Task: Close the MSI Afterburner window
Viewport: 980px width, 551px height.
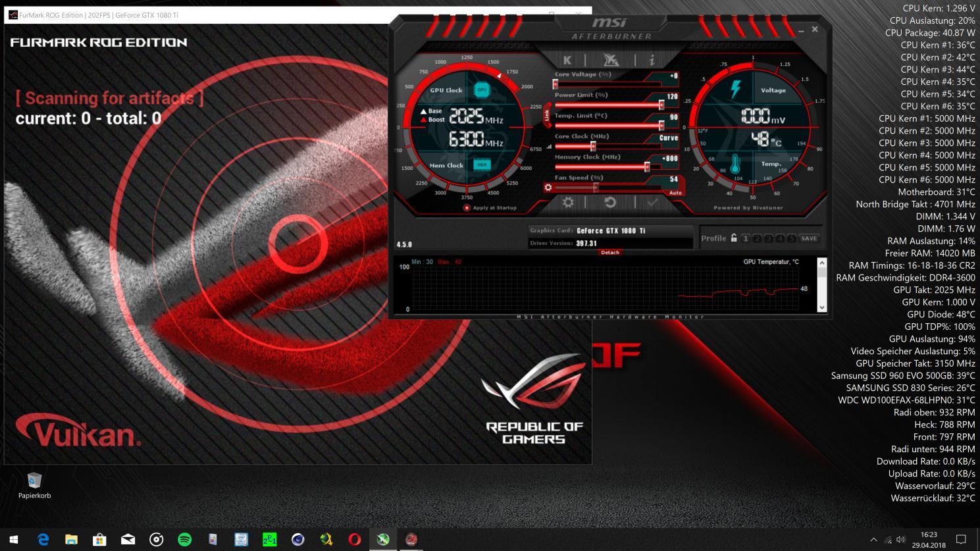Action: [815, 30]
